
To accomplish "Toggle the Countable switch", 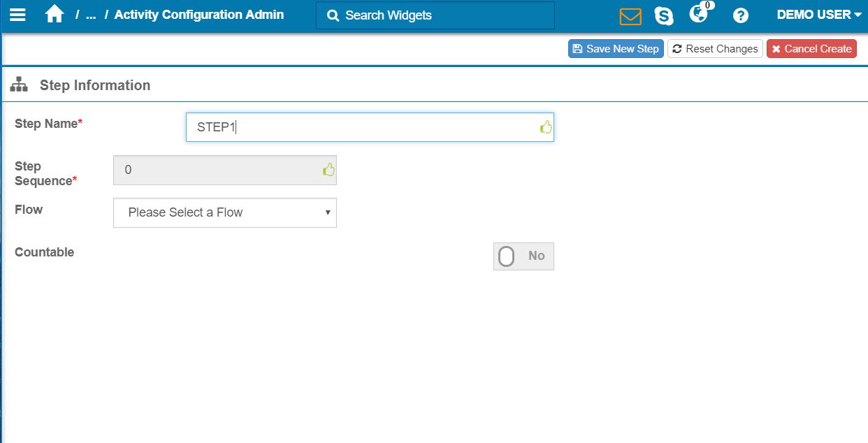I will [x=523, y=256].
